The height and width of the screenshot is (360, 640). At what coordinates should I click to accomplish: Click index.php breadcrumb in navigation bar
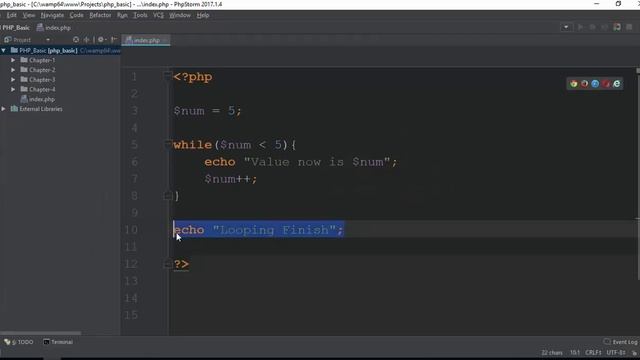click(x=54, y=28)
